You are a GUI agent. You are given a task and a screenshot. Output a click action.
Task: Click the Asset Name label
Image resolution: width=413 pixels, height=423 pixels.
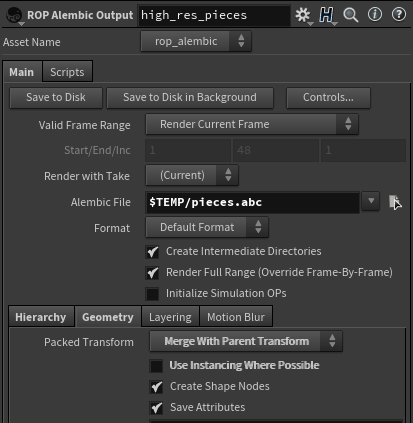pos(32,42)
